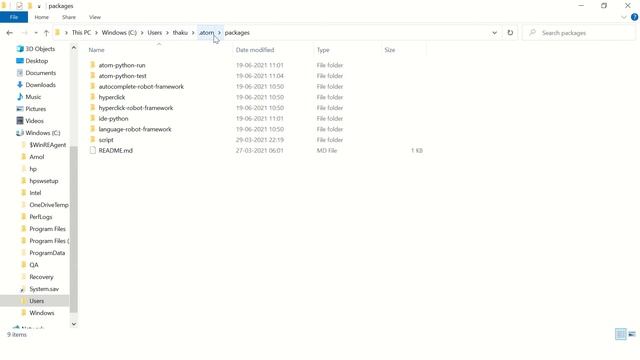Navigate to Windows (C:) in breadcrumb

(x=119, y=33)
